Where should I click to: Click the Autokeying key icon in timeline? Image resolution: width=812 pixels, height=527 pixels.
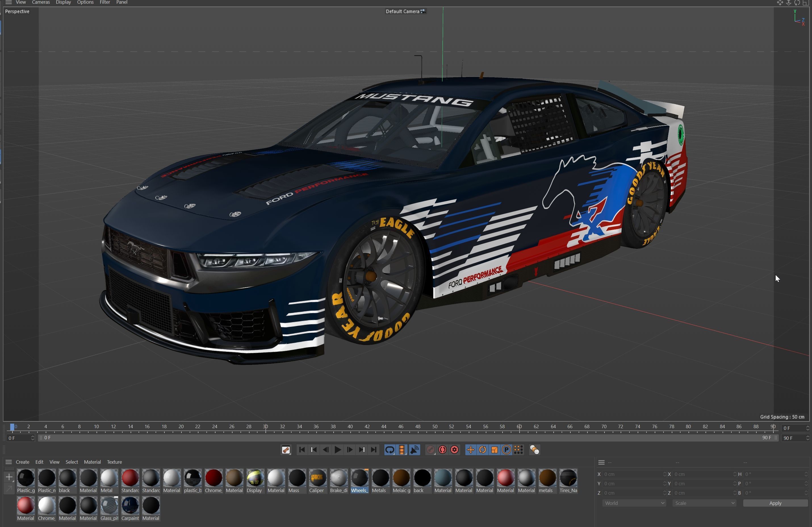[x=286, y=450]
